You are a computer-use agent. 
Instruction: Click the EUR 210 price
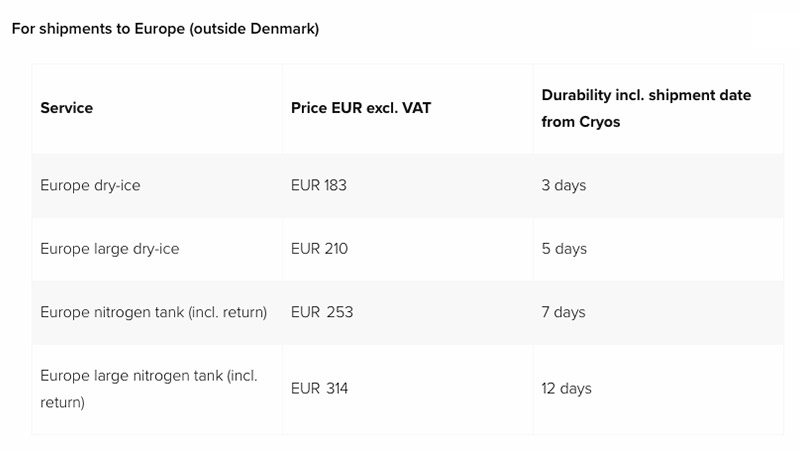point(319,248)
